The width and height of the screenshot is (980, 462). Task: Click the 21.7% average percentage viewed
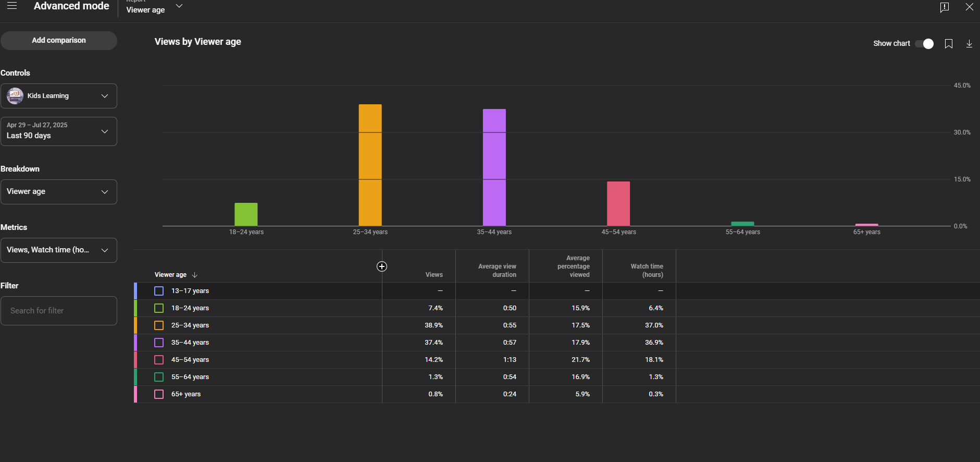580,360
